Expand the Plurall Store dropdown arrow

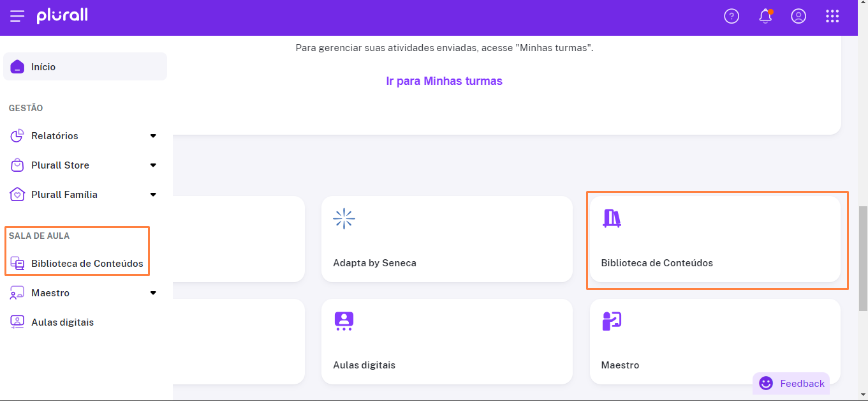pos(153,165)
